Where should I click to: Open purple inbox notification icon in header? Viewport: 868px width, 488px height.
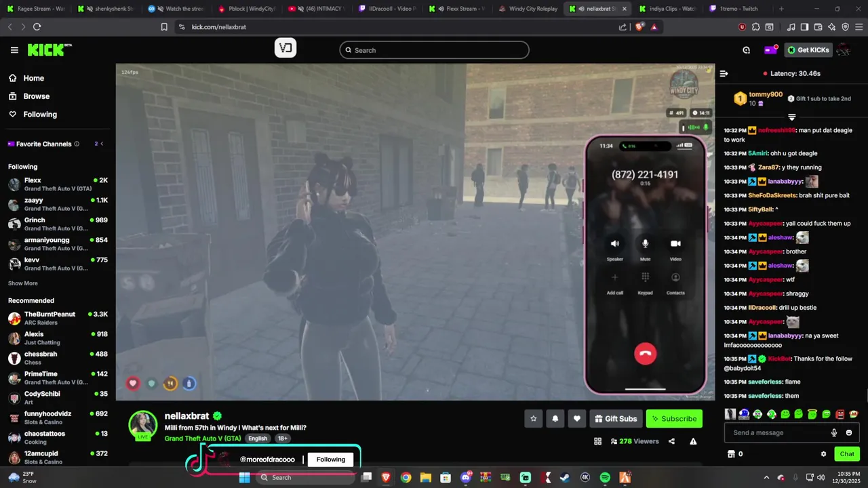770,50
